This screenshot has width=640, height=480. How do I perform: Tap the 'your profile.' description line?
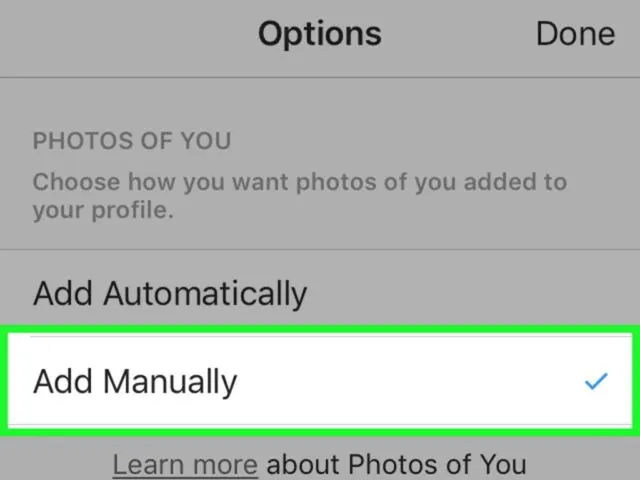coord(103,211)
